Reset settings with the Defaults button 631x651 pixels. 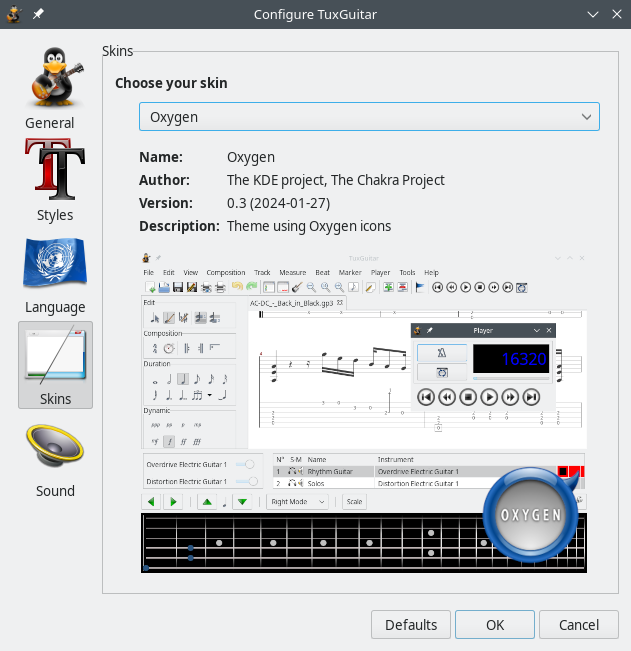coord(410,625)
